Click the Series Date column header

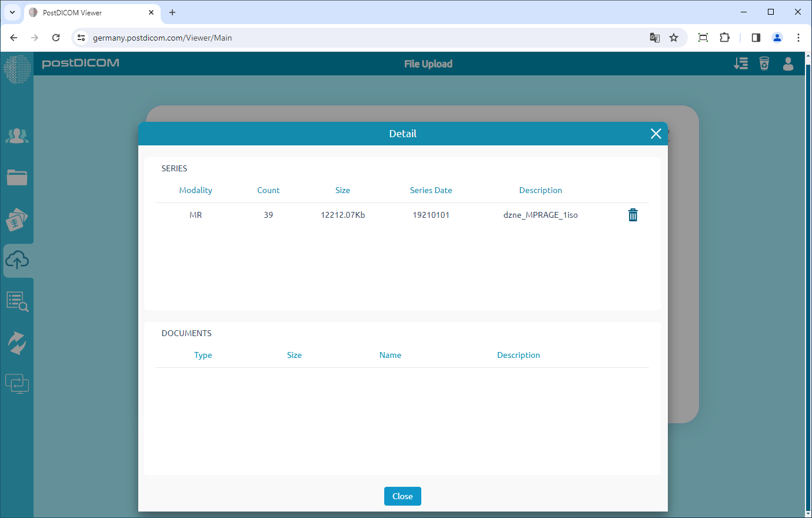431,190
